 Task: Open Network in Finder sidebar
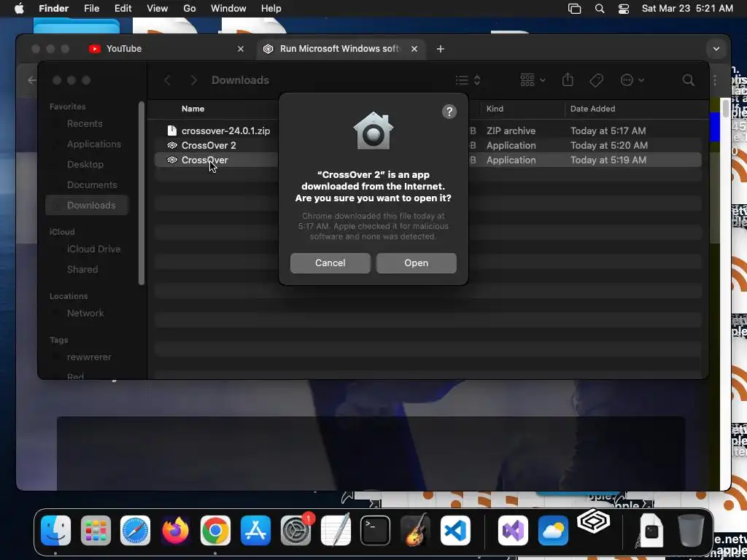85,314
